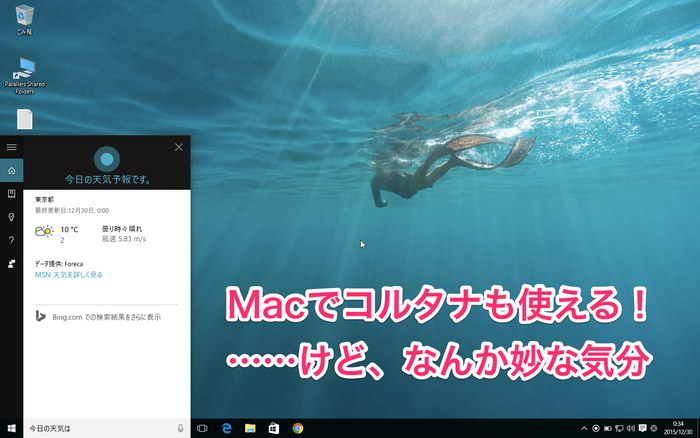The width and height of the screenshot is (700, 438).
Task: Close the Cortana panel with the X
Action: [179, 147]
